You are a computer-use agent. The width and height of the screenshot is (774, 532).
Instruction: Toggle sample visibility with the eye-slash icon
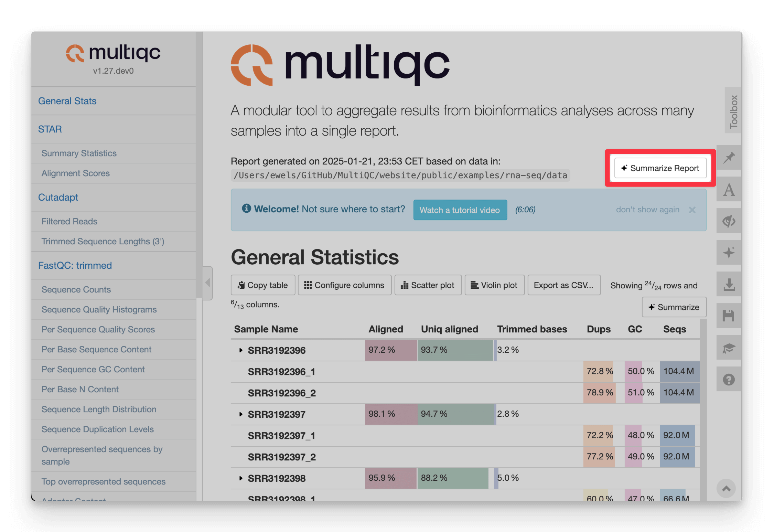729,221
